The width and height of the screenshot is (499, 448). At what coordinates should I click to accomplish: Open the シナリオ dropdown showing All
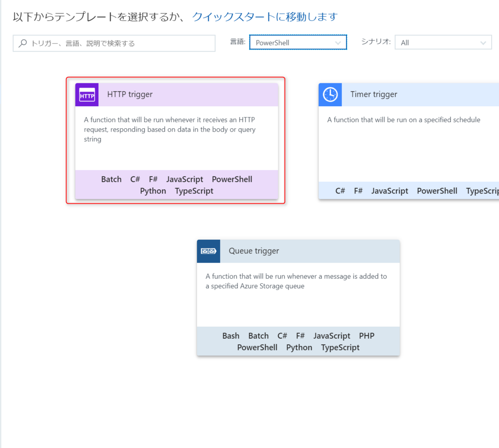tap(443, 42)
